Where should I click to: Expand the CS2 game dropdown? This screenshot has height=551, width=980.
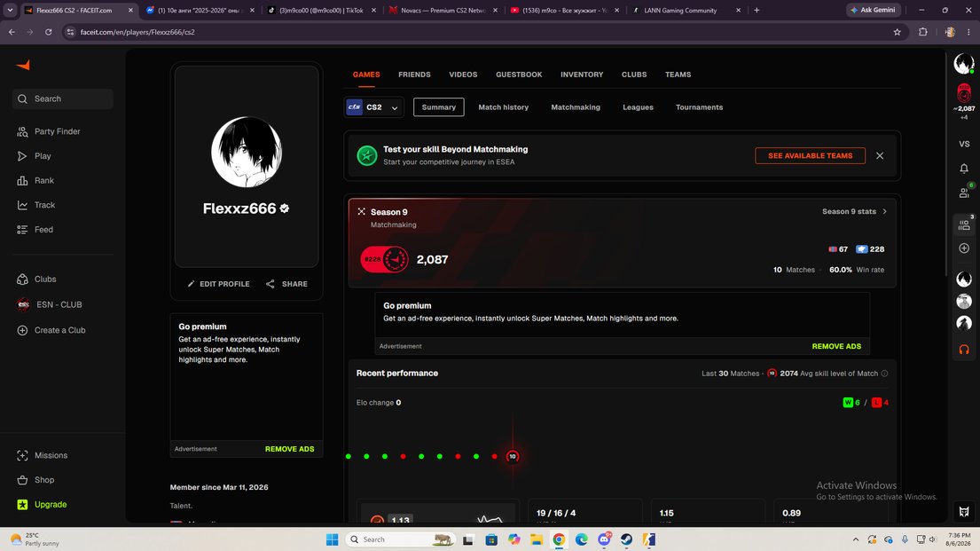tap(373, 107)
